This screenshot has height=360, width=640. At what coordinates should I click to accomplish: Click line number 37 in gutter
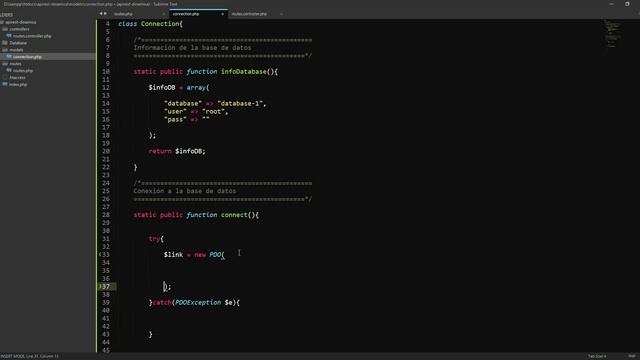click(106, 287)
